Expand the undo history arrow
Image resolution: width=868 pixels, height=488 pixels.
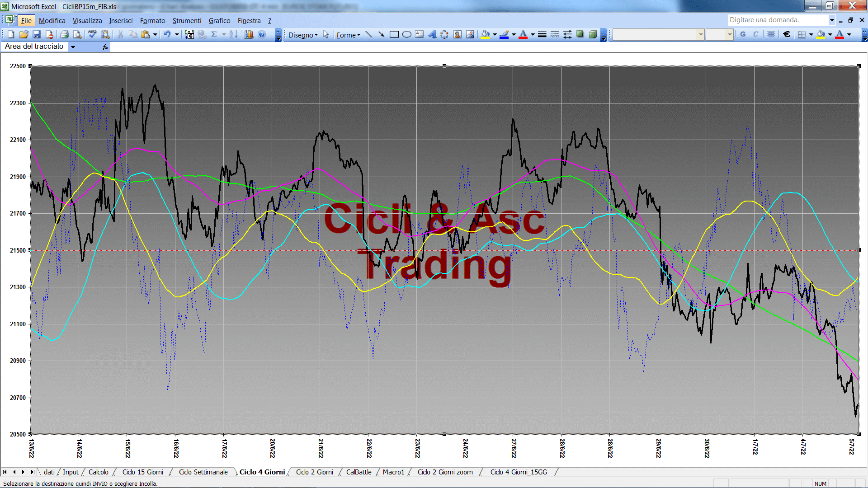coord(177,35)
